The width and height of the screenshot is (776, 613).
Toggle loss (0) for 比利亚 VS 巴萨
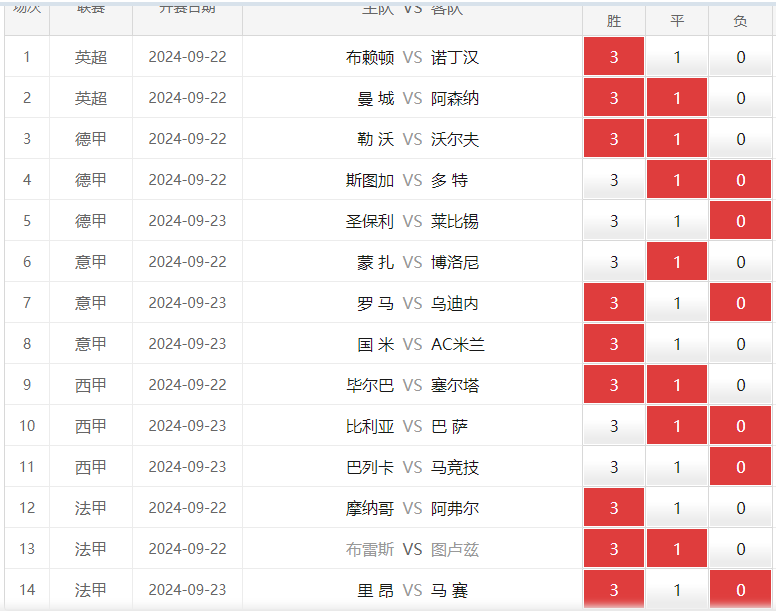click(740, 426)
